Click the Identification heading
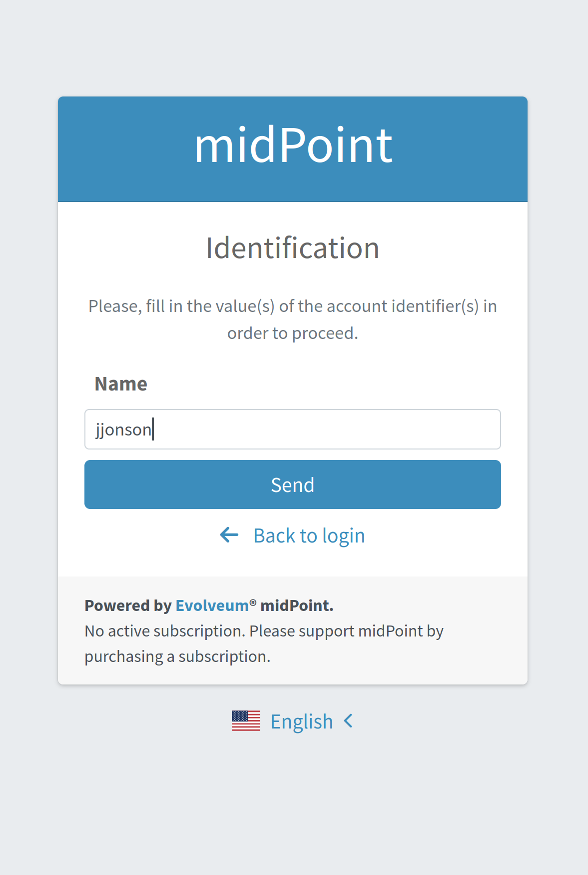Viewport: 588px width, 875px height. pos(293,248)
